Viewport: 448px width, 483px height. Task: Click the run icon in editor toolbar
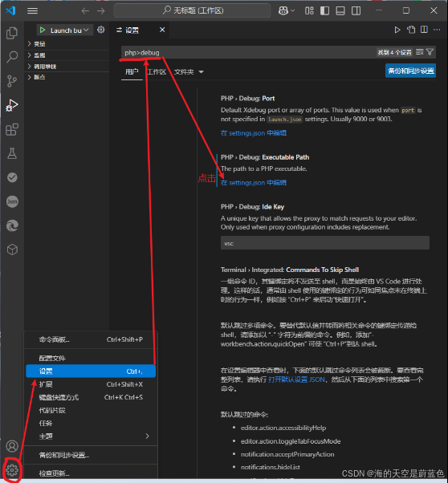pos(397,30)
